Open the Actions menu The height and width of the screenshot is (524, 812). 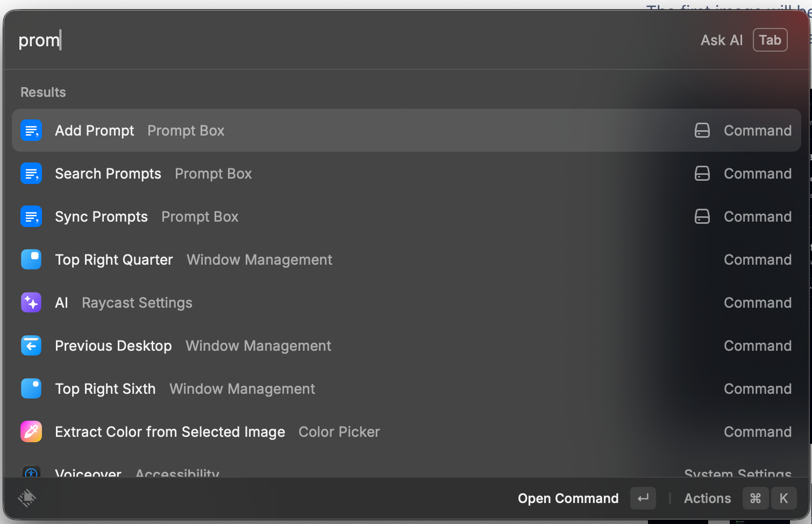pyautogui.click(x=707, y=499)
